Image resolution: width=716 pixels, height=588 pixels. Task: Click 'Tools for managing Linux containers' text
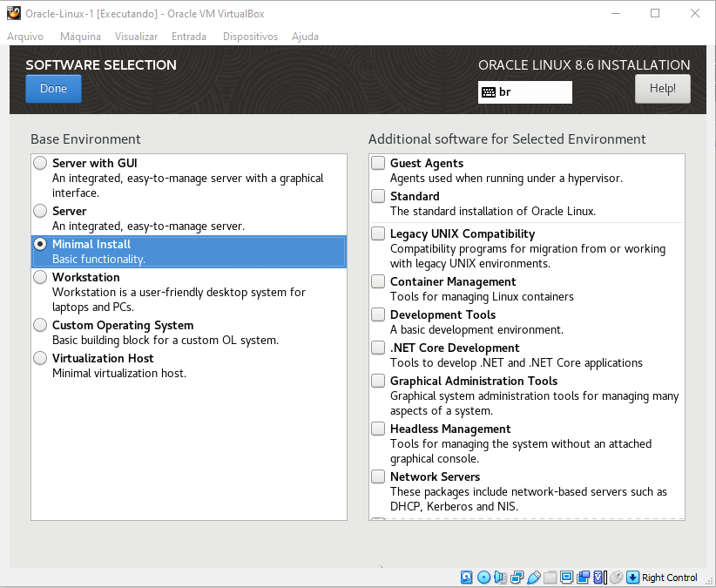pyautogui.click(x=482, y=297)
